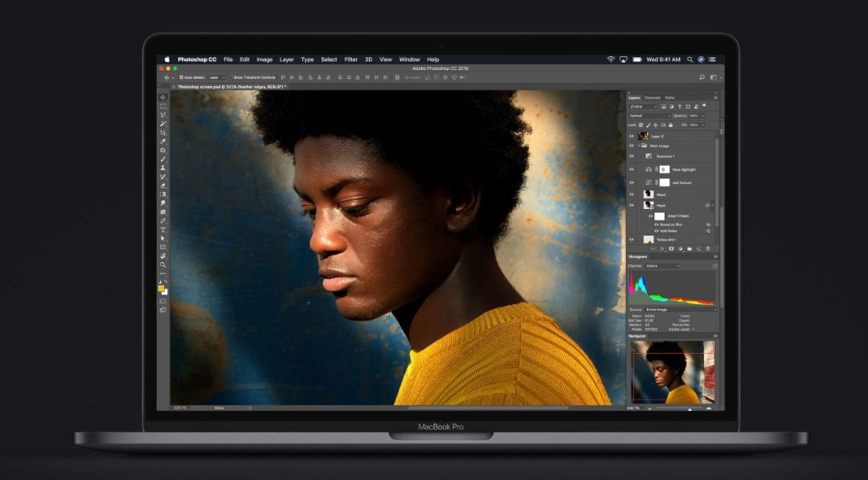
Task: Select the Photoshop screen.psd document tab
Action: [231, 87]
